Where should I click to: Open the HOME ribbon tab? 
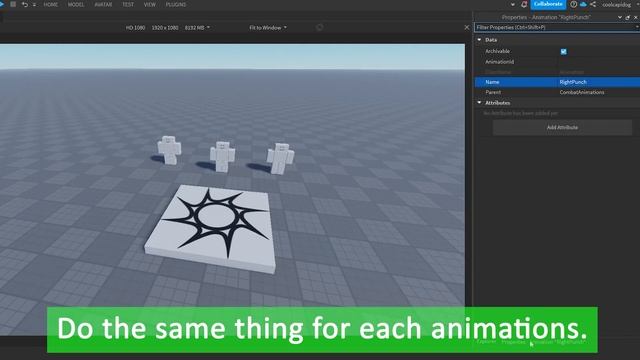[51, 4]
